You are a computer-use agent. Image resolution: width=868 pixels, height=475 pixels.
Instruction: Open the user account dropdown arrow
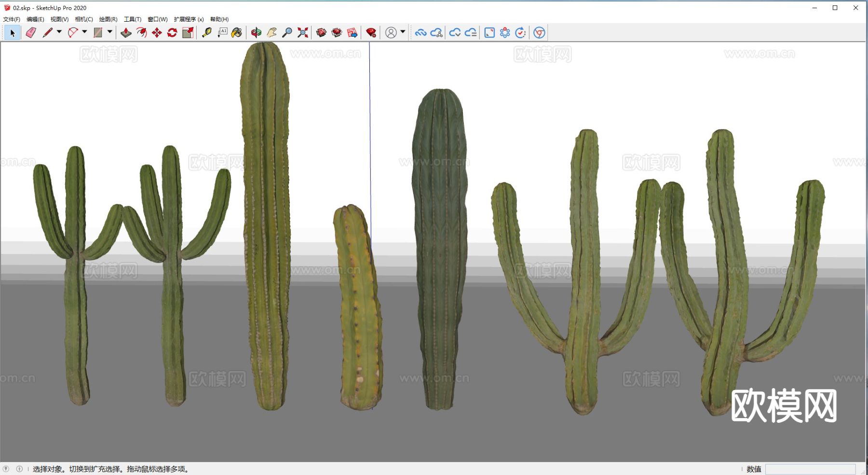tap(403, 32)
